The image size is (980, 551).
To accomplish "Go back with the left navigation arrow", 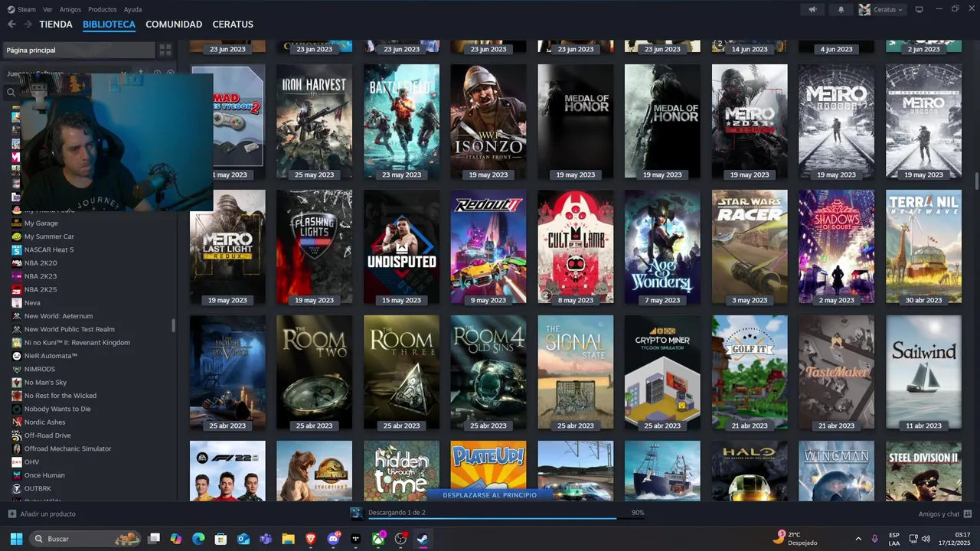I will [x=11, y=24].
